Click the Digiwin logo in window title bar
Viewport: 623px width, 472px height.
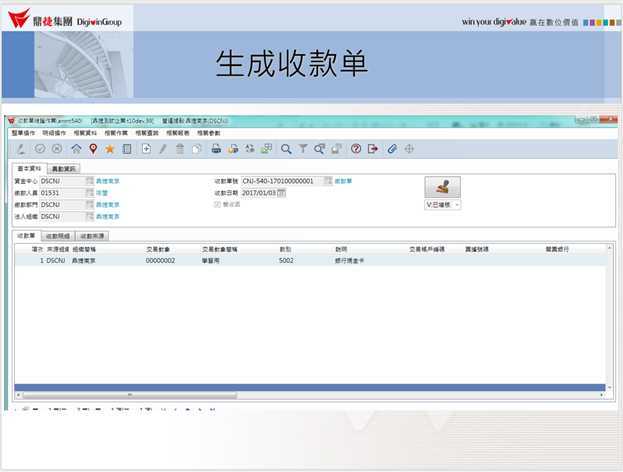tap(12, 120)
